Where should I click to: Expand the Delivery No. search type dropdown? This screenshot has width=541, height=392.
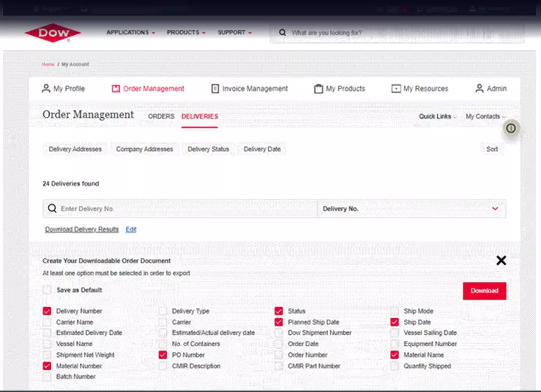click(495, 209)
